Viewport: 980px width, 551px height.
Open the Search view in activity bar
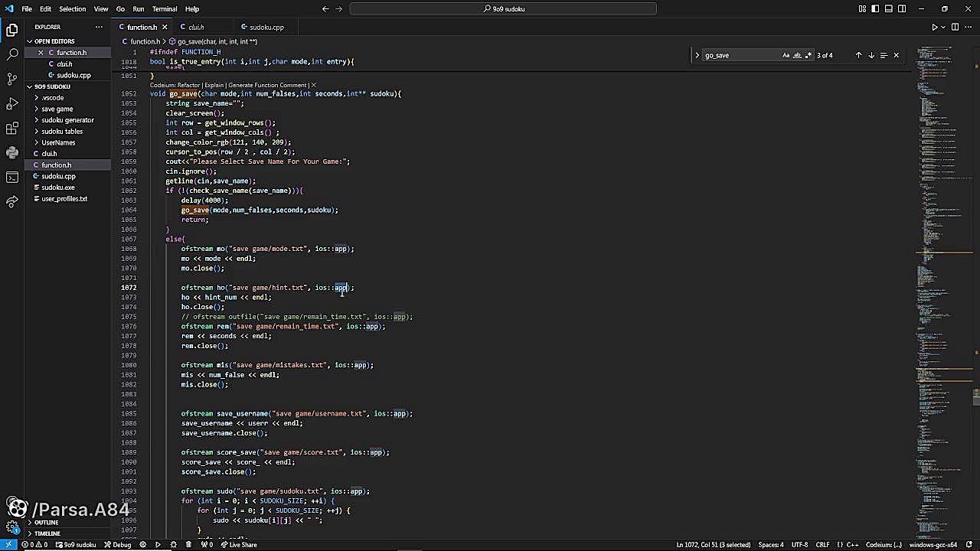pyautogui.click(x=12, y=55)
